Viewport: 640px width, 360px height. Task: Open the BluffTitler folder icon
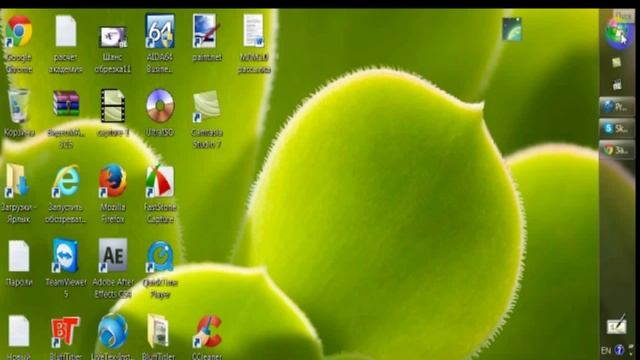(158, 331)
